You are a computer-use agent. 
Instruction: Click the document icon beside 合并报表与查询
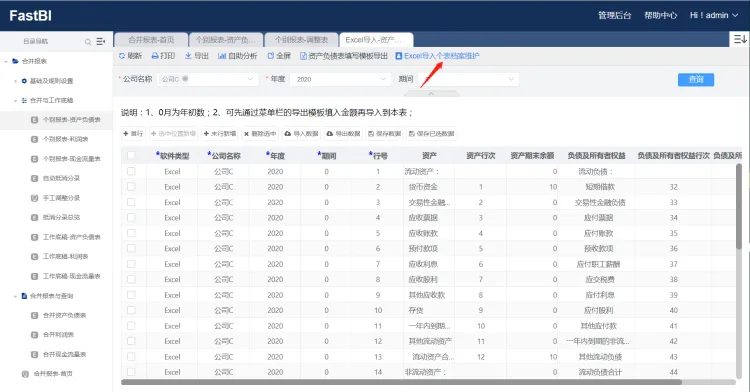[x=24, y=296]
